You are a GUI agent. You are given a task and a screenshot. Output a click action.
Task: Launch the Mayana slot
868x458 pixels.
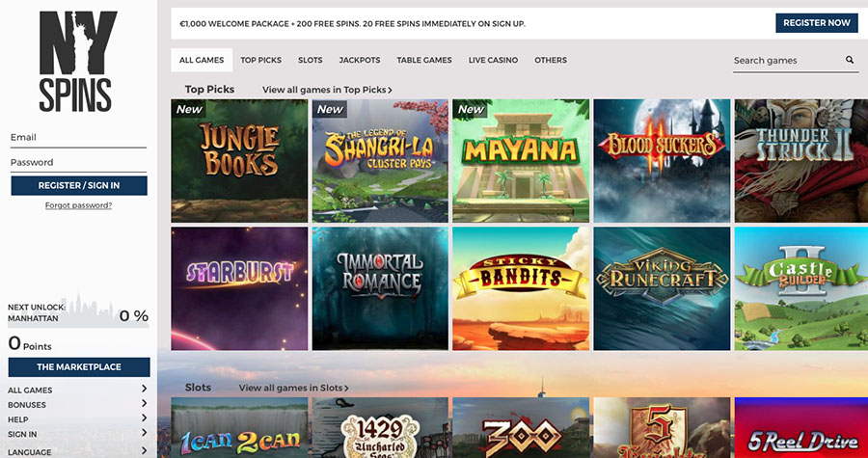tap(521, 161)
